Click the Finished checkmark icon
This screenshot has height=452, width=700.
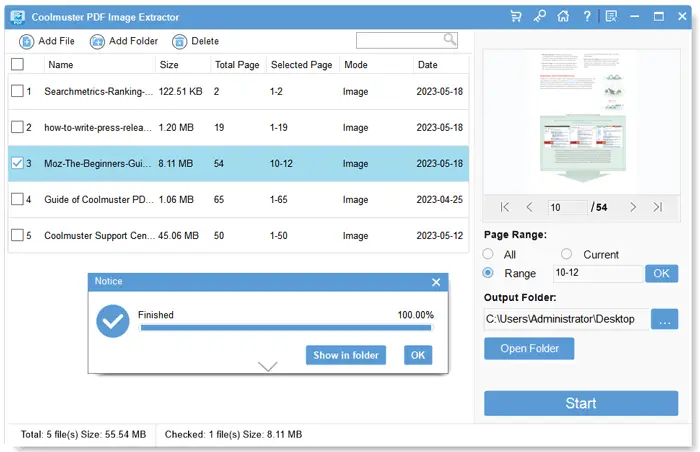point(112,321)
